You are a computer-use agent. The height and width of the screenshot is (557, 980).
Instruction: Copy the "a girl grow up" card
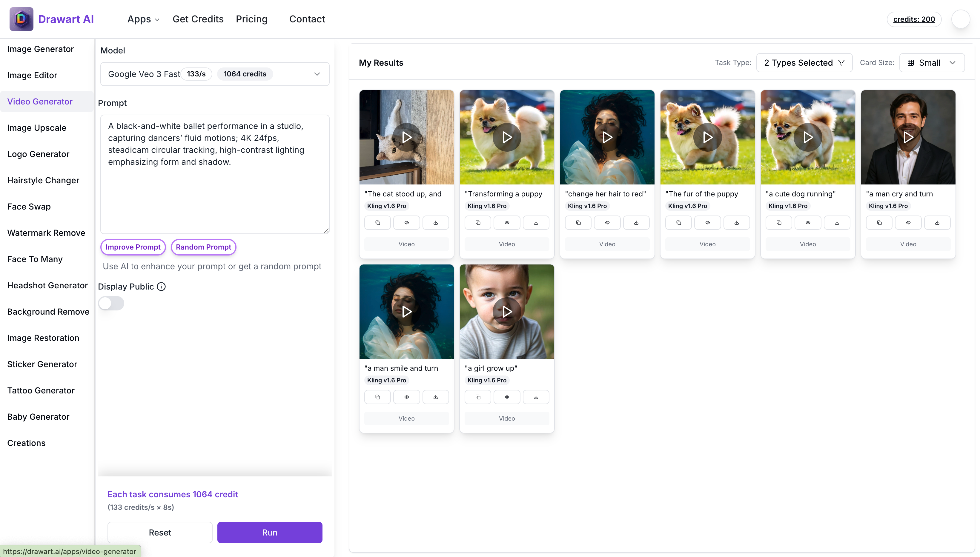pos(477,397)
